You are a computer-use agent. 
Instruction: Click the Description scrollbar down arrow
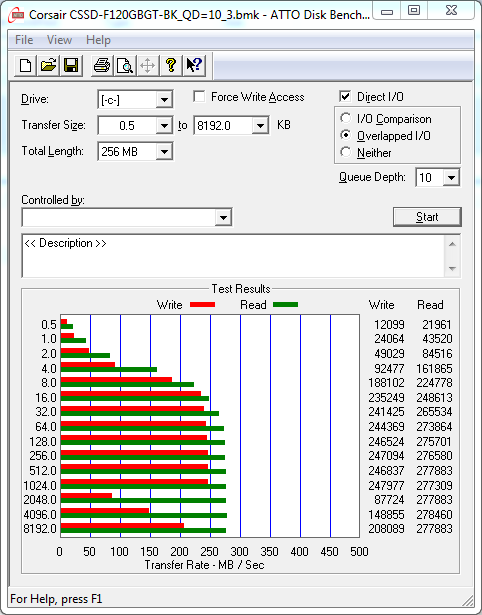click(x=452, y=269)
